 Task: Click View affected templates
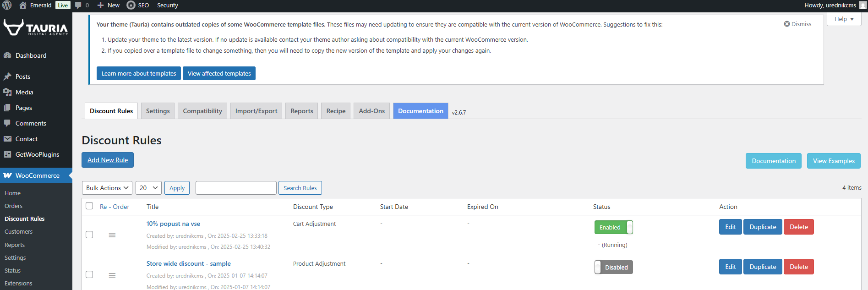[219, 73]
